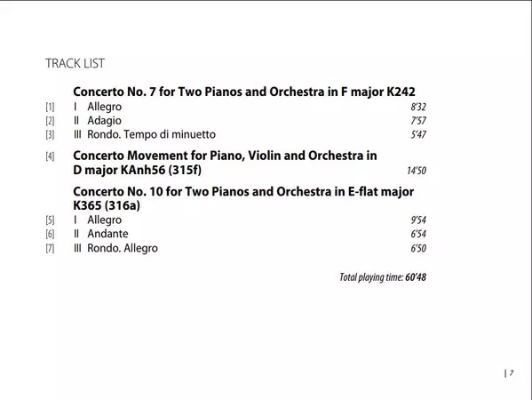Viewport: 532px width, 400px height.
Task: Click the TRACK LIST heading
Action: pos(75,63)
